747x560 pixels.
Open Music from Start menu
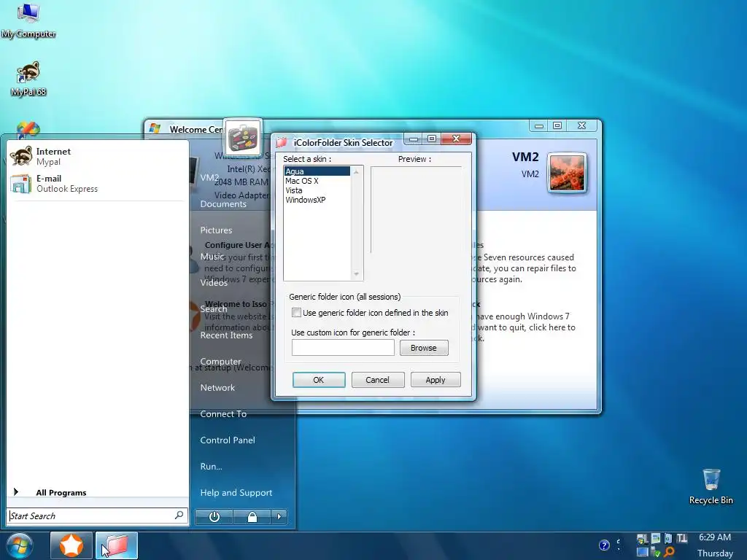click(212, 256)
